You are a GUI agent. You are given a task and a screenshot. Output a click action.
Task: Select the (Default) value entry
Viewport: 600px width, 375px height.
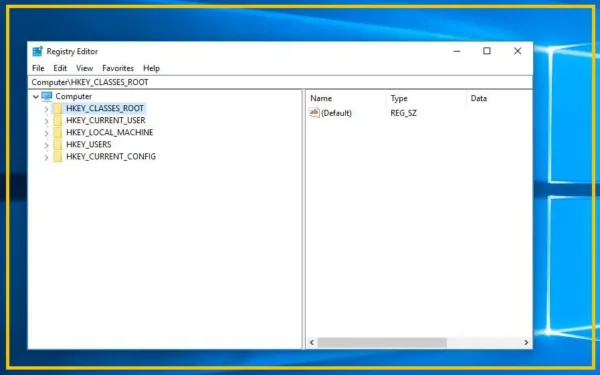336,113
